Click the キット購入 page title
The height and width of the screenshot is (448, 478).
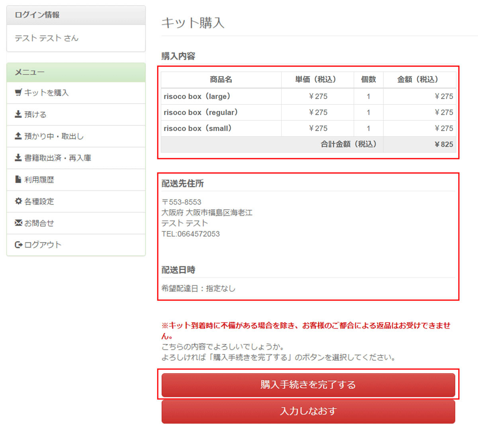click(193, 23)
